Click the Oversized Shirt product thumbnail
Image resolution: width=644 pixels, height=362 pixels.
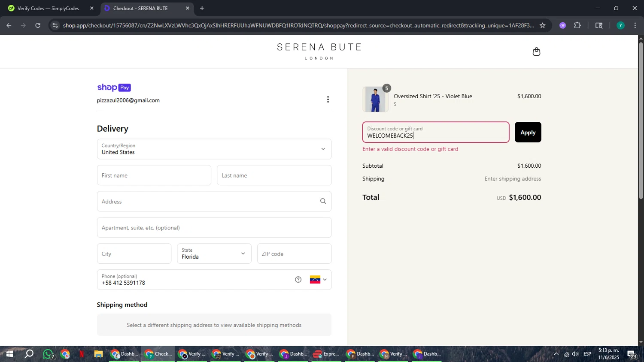375,100
